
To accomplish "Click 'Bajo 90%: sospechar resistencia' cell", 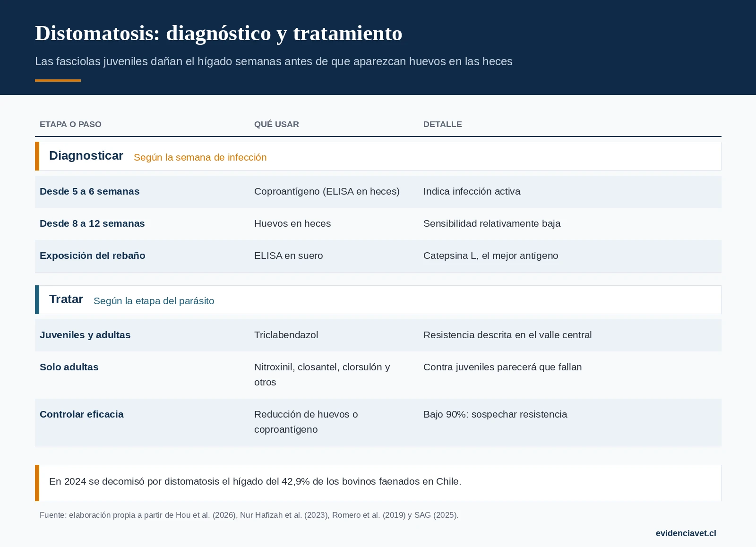I will coord(495,414).
